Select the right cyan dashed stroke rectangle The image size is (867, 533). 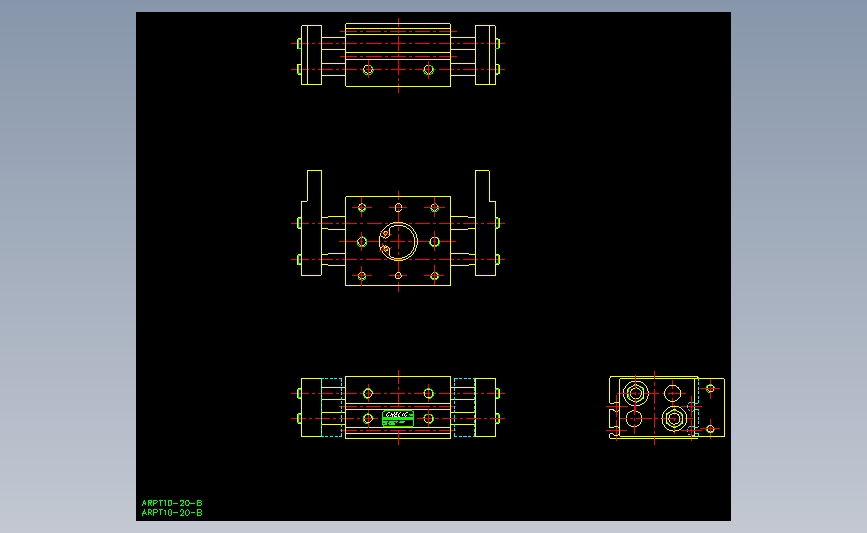[x=464, y=407]
